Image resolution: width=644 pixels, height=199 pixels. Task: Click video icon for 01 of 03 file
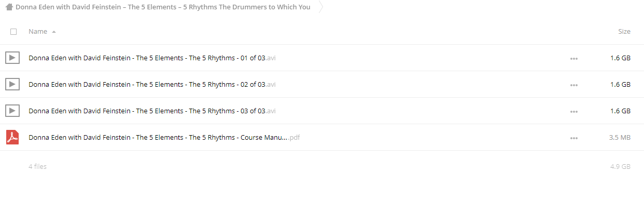12,58
